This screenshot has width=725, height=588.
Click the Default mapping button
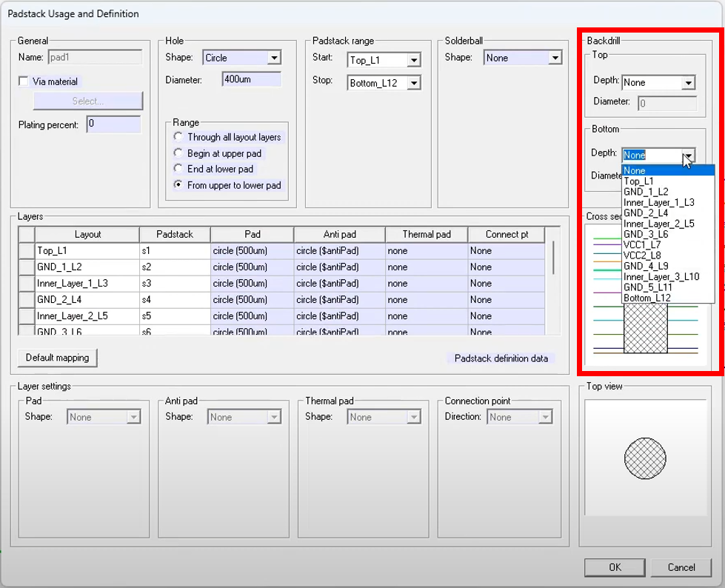(57, 358)
